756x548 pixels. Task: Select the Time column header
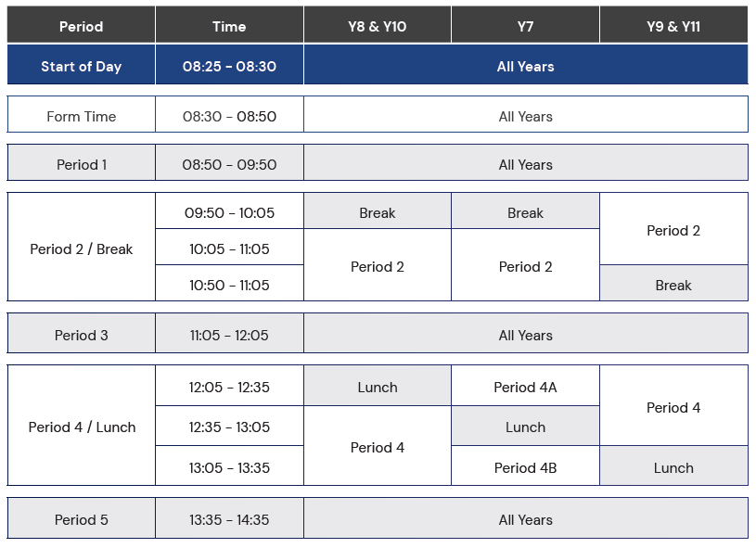[229, 25]
